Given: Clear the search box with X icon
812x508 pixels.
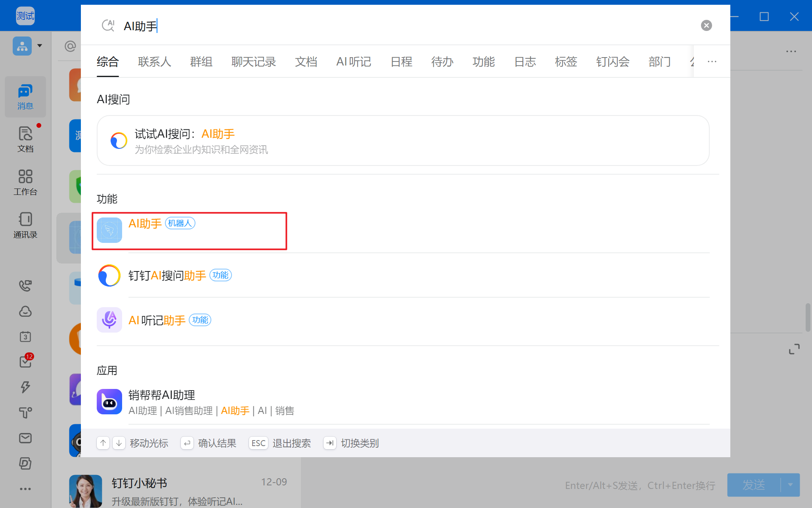Looking at the screenshot, I should pos(706,25).
